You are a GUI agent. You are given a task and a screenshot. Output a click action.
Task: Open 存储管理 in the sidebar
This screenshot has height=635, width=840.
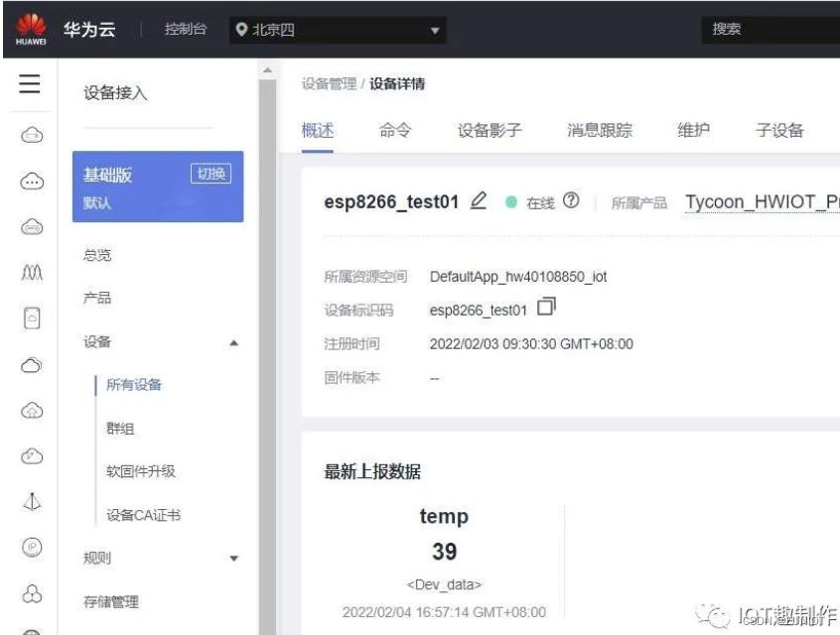(x=111, y=602)
